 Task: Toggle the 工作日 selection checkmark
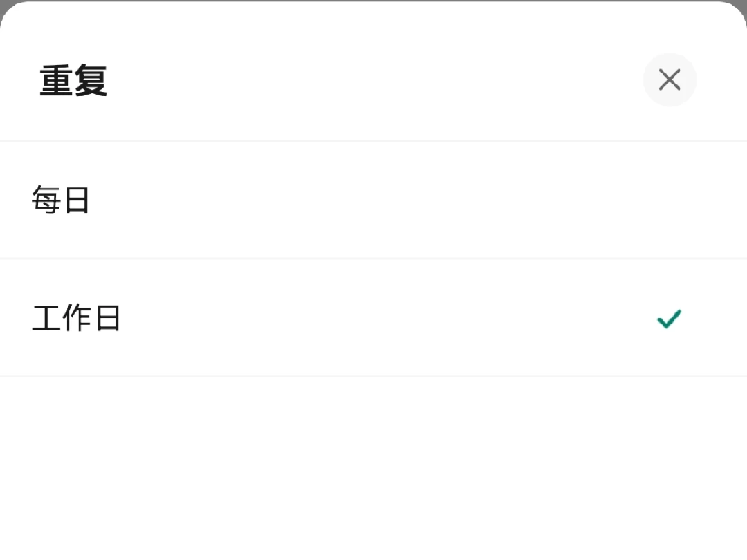tap(669, 319)
